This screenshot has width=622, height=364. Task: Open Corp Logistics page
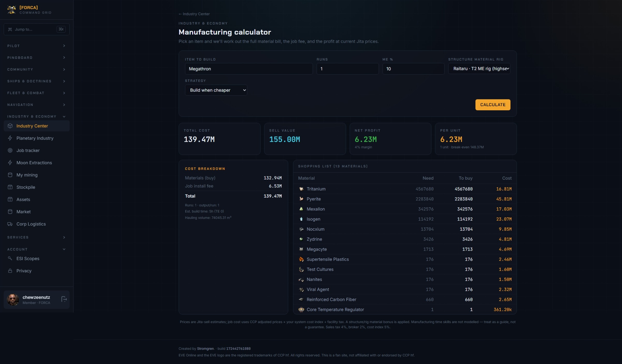pos(36,224)
